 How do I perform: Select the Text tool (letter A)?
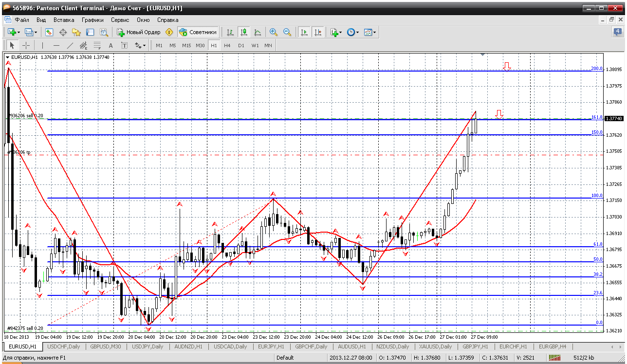[111, 45]
